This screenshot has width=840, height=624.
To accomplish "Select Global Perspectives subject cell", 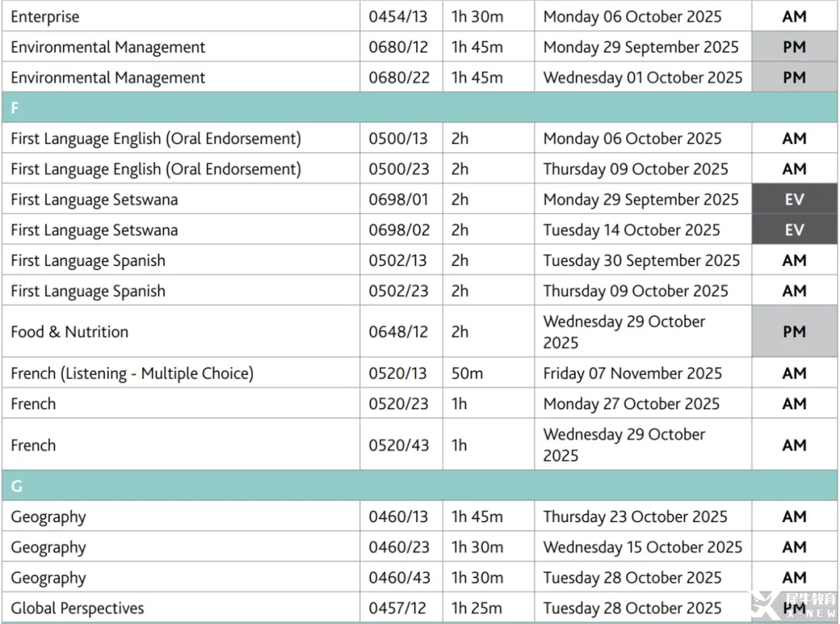I will click(78, 608).
